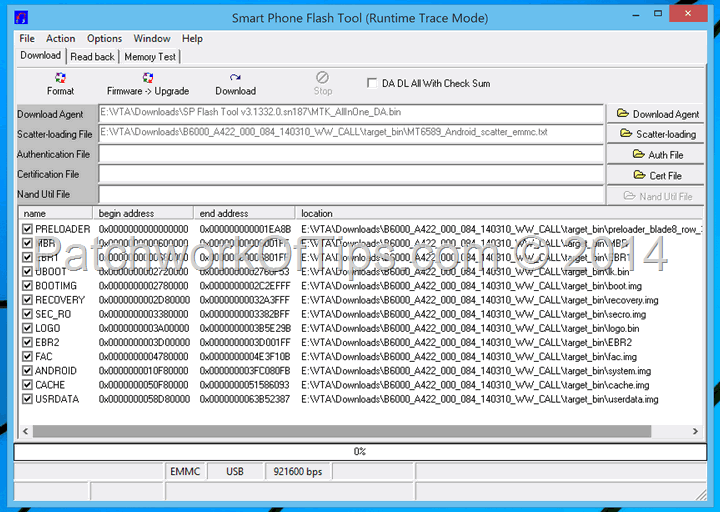Open the Scatter-loading folder button

click(656, 134)
